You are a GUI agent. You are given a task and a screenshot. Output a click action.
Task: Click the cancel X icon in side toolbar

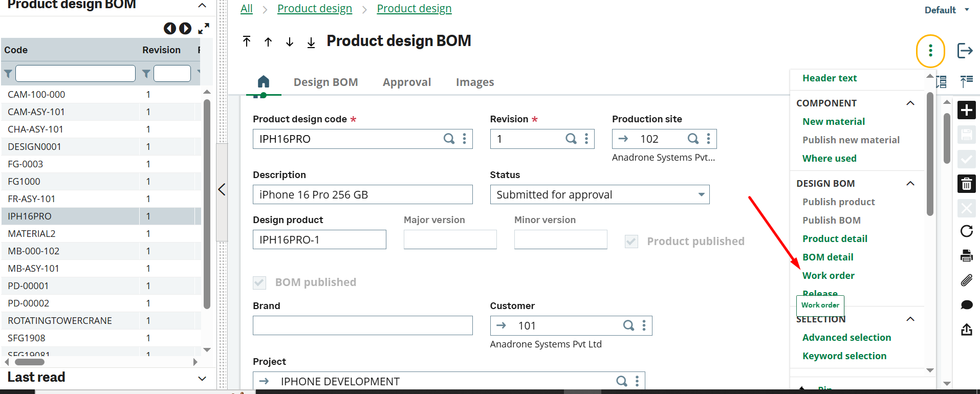[966, 208]
